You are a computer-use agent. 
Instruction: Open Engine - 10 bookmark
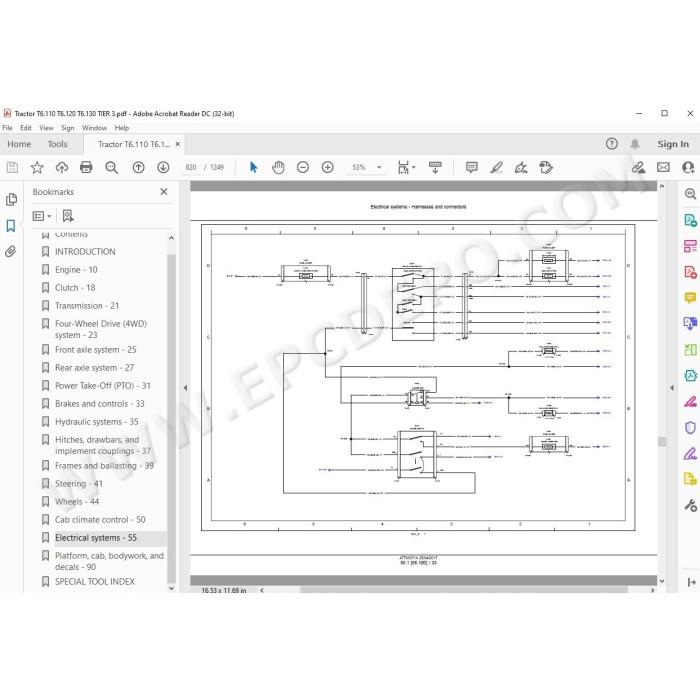(76, 270)
